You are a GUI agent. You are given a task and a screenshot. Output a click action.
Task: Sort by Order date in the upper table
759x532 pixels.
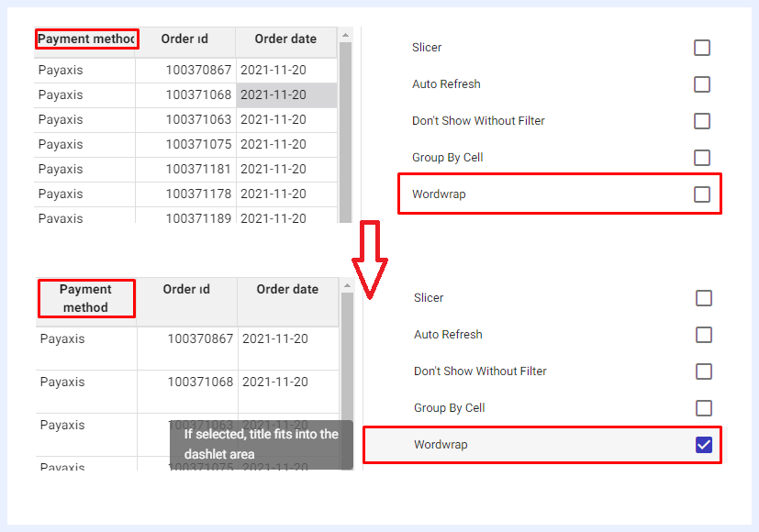click(285, 39)
